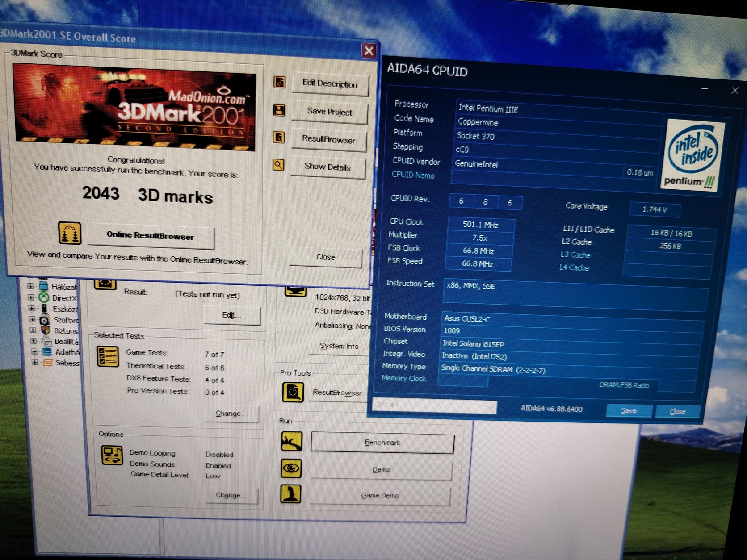Screen dimensions: 747x560
Task: Click the DirectX icon in the tree
Action: (x=44, y=297)
